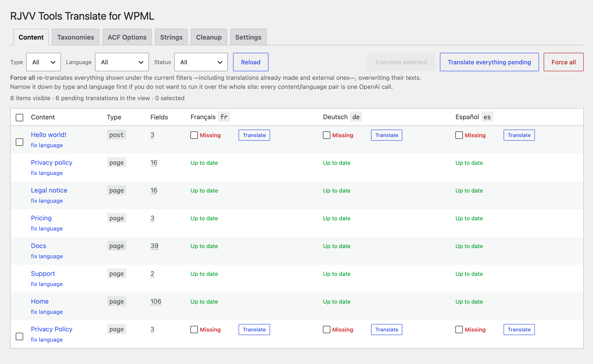Check the Privacy Policy page row checkbox

[19, 336]
